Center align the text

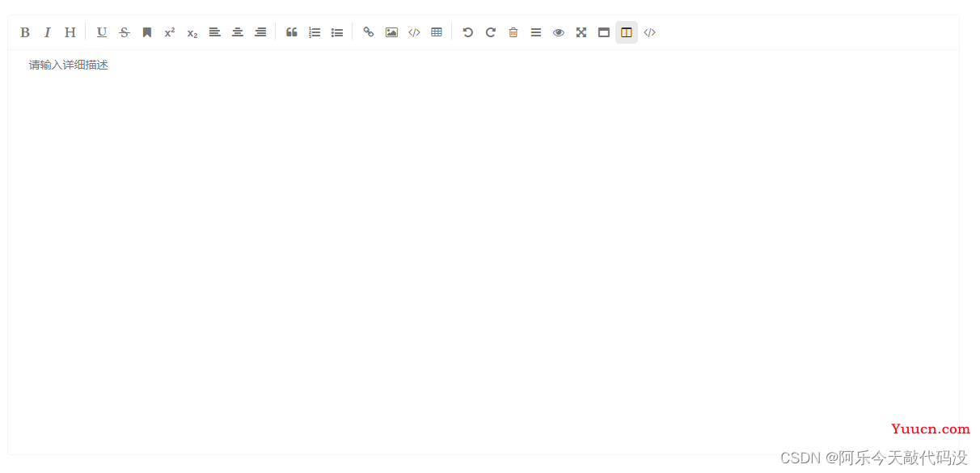(x=238, y=32)
